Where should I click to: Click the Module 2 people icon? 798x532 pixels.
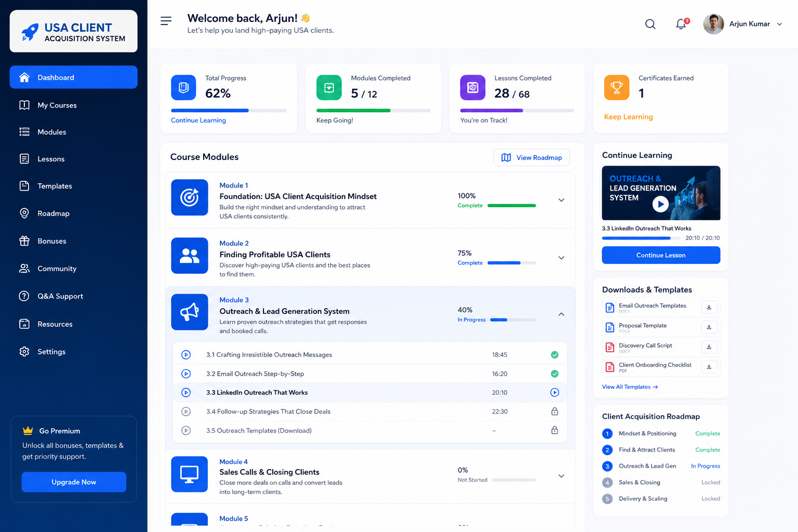(190, 256)
